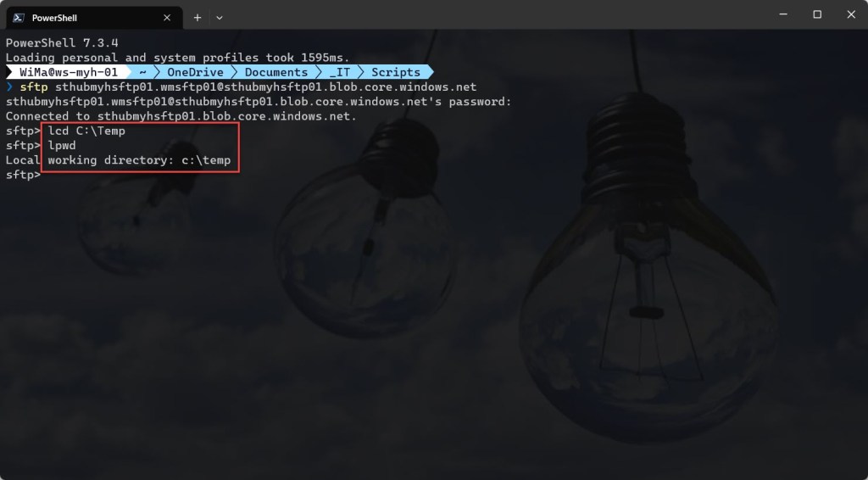Click the _IT path segment
Screen dimensions: 868x480
click(x=339, y=72)
